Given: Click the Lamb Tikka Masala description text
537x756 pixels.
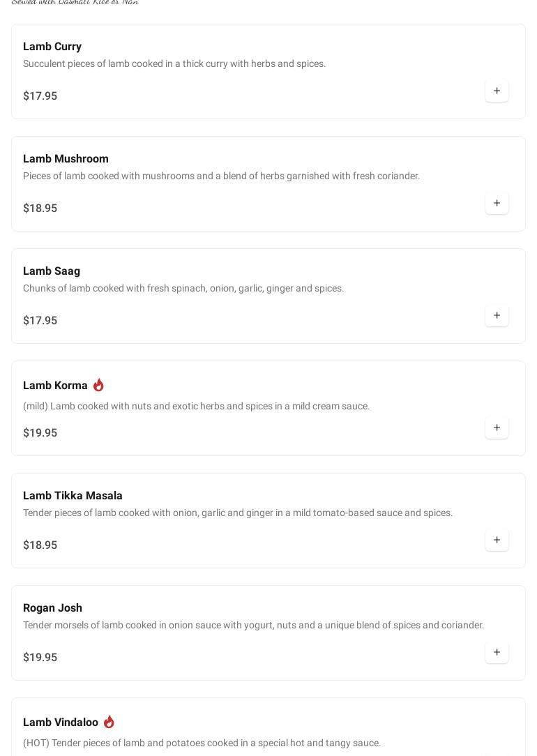Looking at the screenshot, I should tap(237, 513).
